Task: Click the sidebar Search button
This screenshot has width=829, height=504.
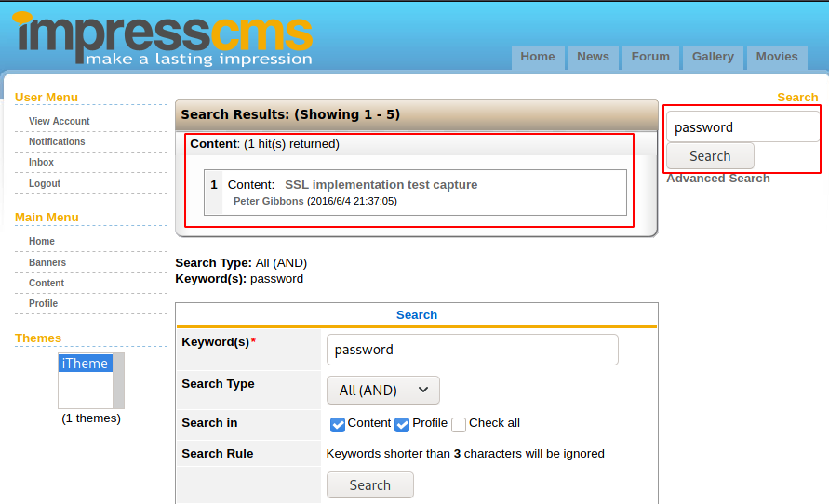Action: click(x=710, y=156)
